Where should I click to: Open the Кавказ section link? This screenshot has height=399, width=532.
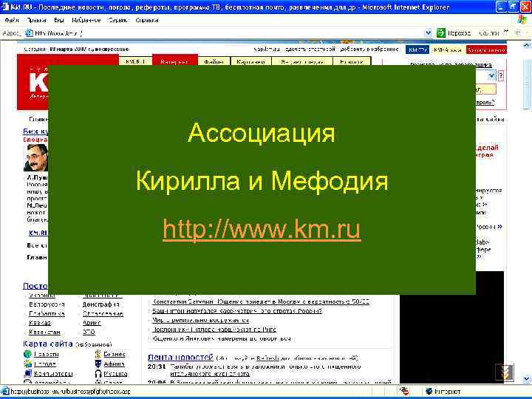(40, 323)
